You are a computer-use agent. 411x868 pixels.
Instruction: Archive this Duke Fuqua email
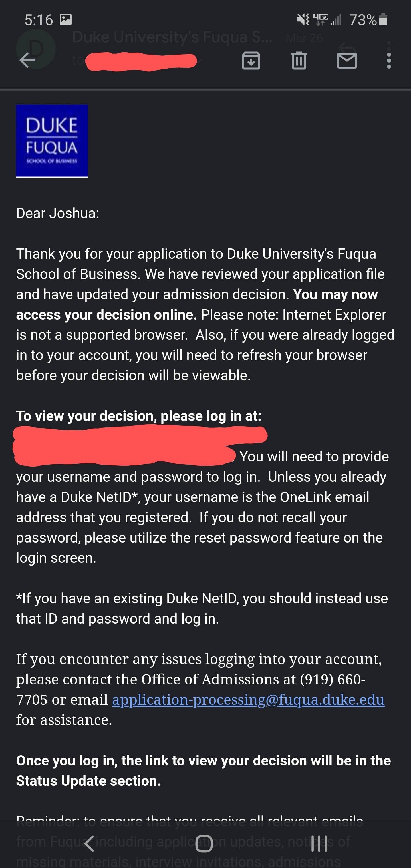251,61
